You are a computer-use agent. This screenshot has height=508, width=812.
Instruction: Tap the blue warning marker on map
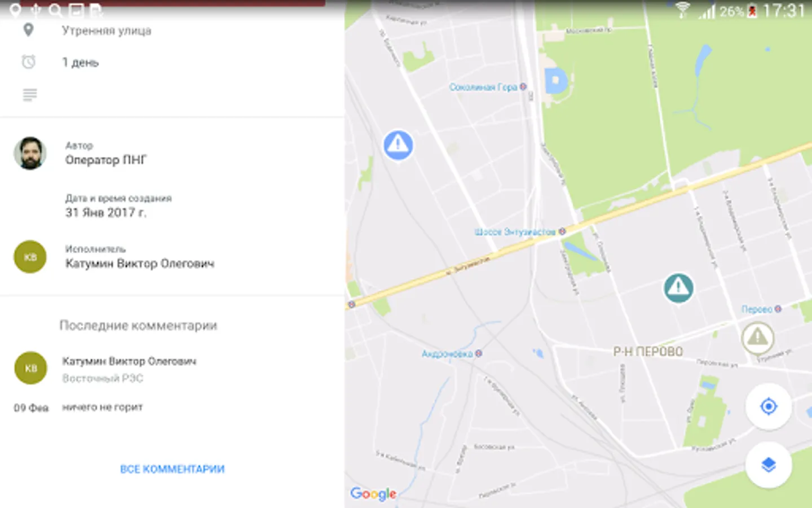(398, 145)
